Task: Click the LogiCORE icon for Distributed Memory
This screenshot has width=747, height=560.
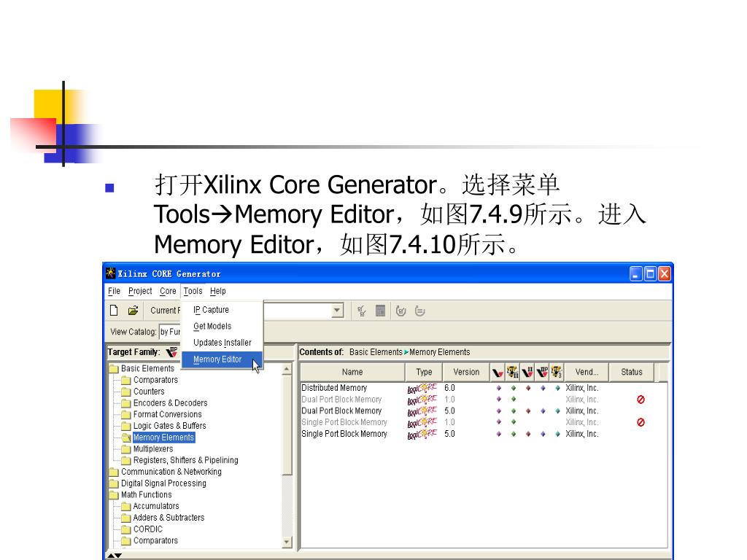Action: click(422, 388)
